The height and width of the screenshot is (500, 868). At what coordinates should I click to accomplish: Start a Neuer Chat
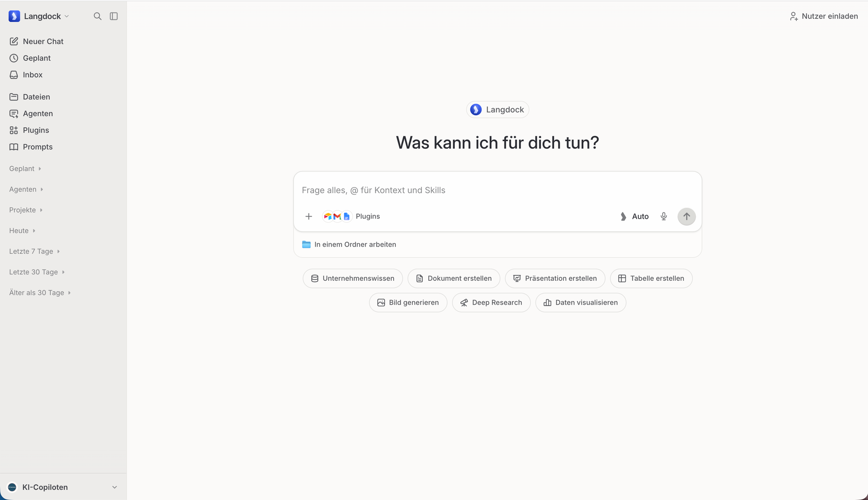coord(36,41)
